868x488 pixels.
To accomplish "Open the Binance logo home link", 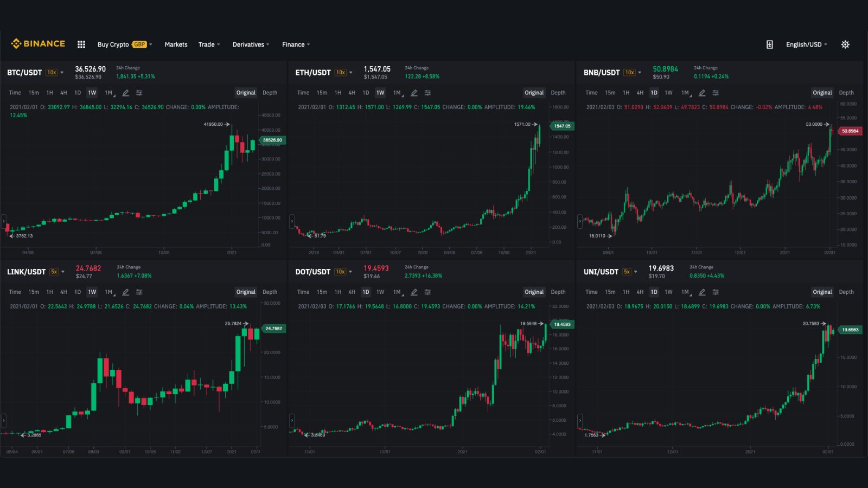I will [x=38, y=44].
